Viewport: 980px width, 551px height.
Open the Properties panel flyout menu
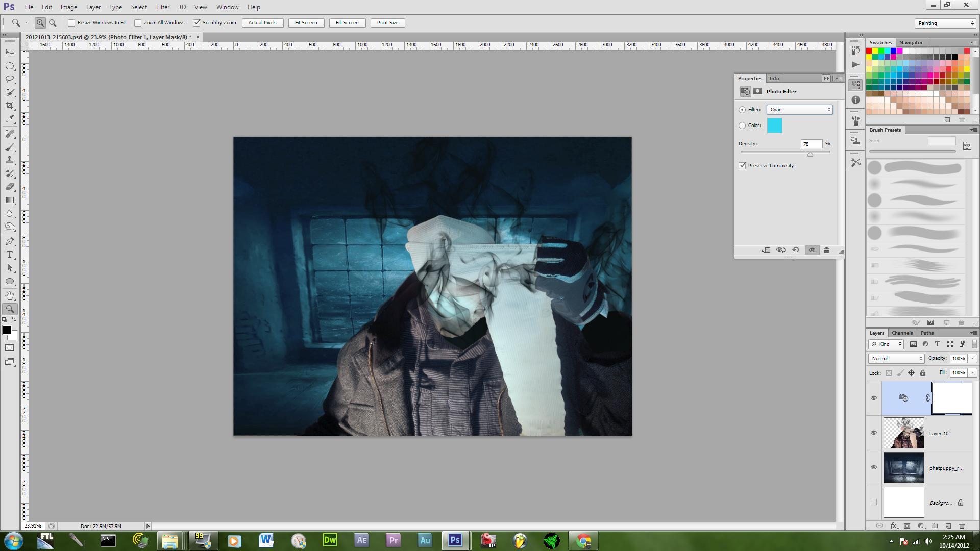839,78
